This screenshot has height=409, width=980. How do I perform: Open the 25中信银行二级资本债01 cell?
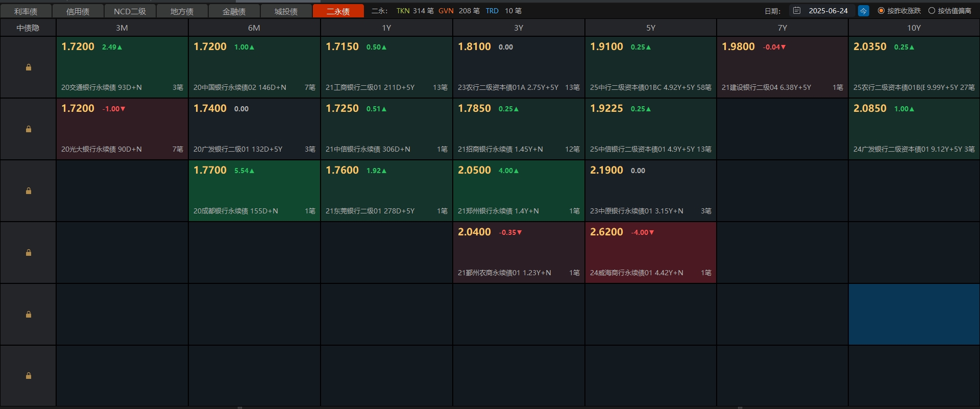(651, 129)
